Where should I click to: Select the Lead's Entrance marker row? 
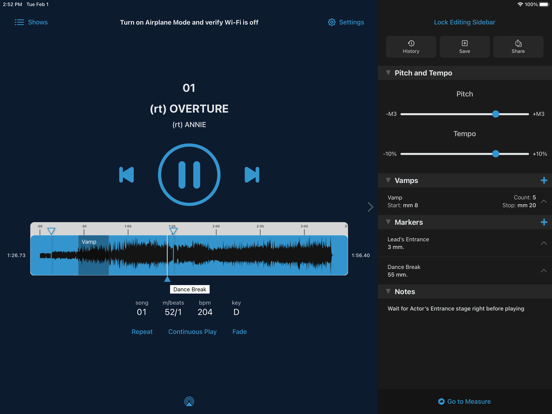click(x=465, y=243)
